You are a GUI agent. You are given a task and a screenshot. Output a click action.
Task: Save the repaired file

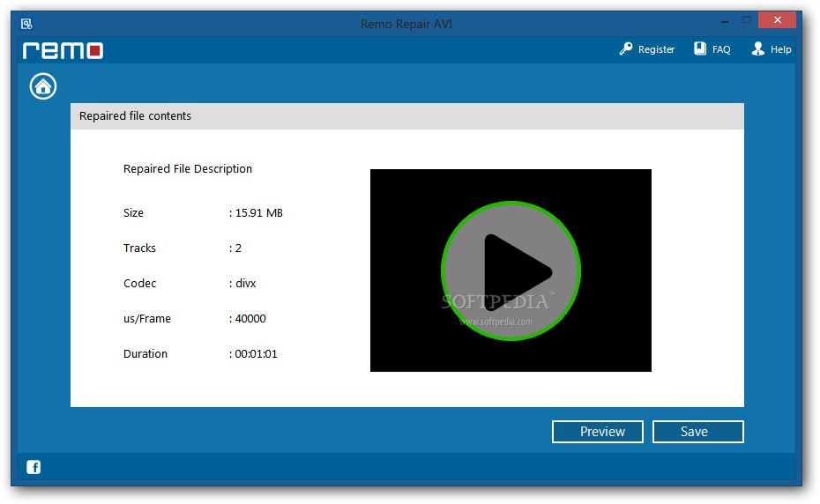click(x=698, y=432)
